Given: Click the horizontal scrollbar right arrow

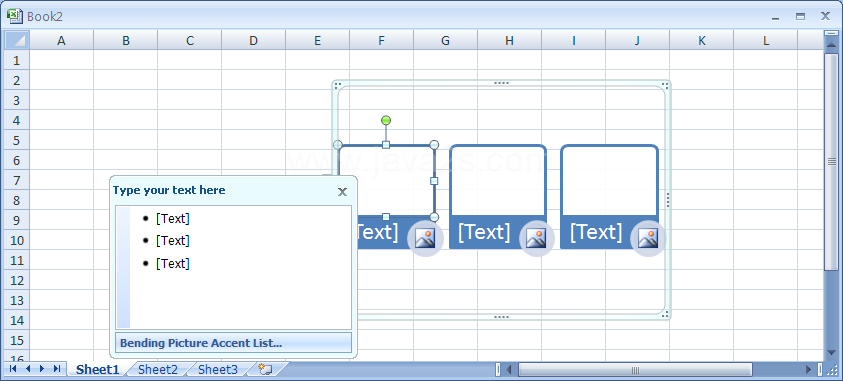Looking at the screenshot, I should (x=809, y=370).
